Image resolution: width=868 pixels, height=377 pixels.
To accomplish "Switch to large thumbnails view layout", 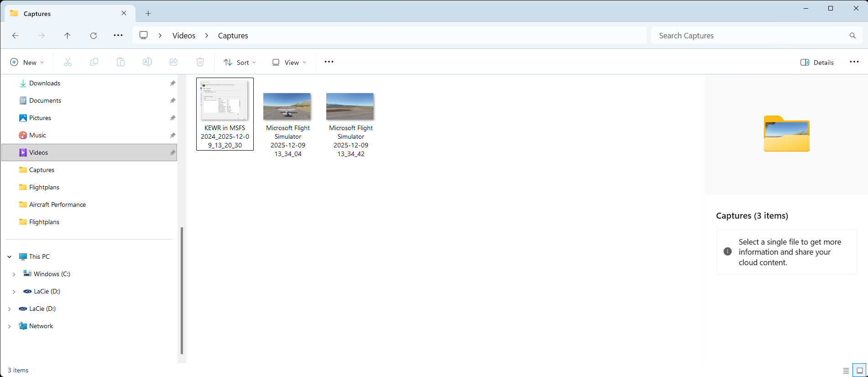I will click(859, 370).
